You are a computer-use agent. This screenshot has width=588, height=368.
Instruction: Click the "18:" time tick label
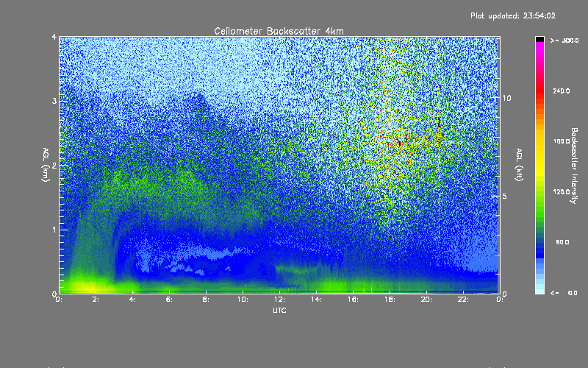pyautogui.click(x=390, y=300)
